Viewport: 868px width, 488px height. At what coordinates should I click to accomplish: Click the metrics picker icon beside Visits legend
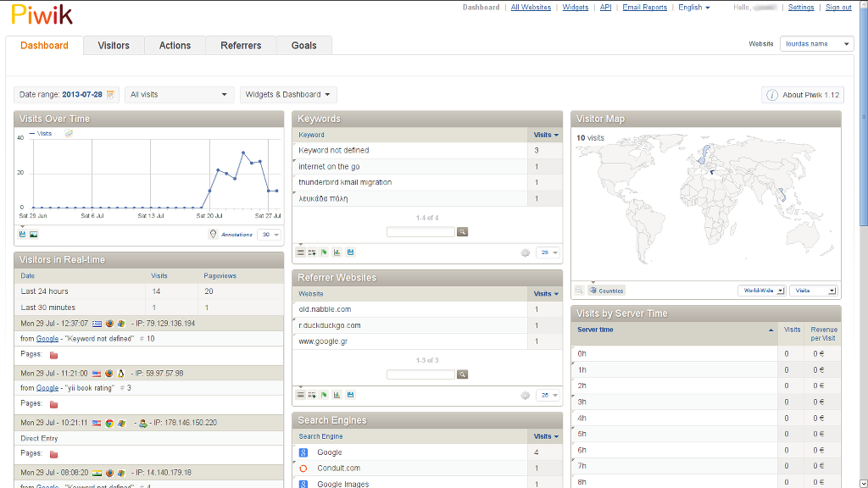[69, 134]
